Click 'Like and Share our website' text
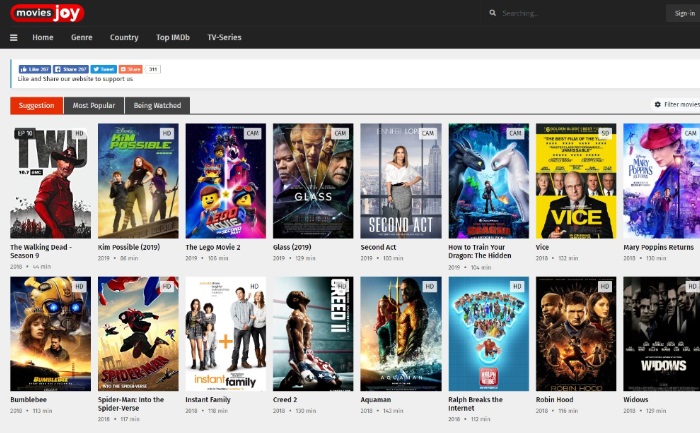The height and width of the screenshot is (433, 700). (75, 79)
